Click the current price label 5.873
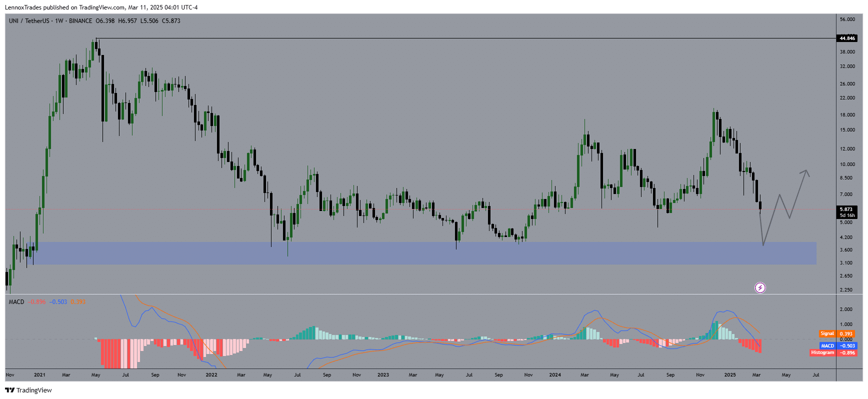This screenshot has width=868, height=399. coord(846,209)
